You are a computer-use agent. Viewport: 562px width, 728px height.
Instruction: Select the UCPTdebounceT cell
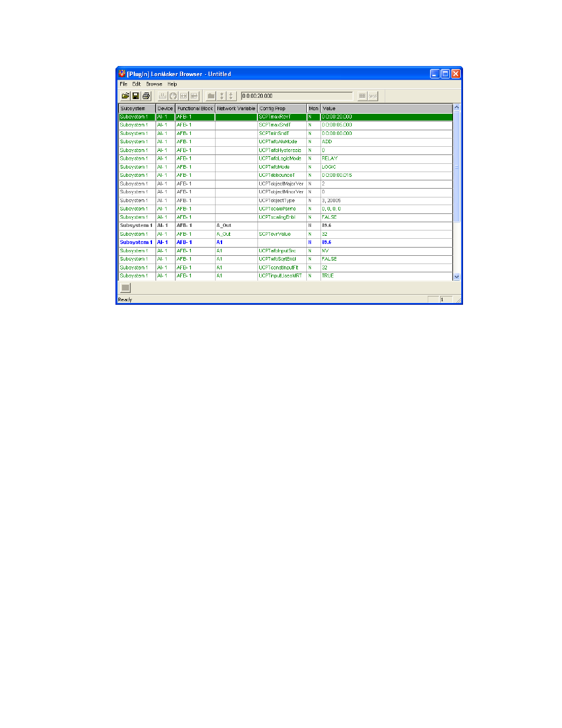pos(282,175)
